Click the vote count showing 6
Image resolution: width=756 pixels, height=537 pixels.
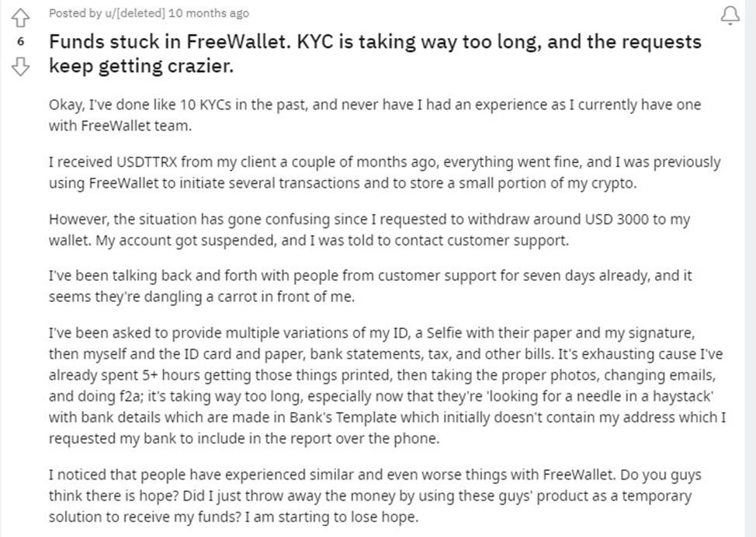coord(20,42)
